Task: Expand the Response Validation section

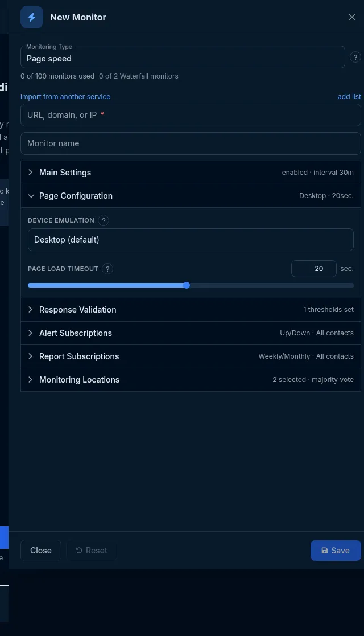Action: point(191,310)
